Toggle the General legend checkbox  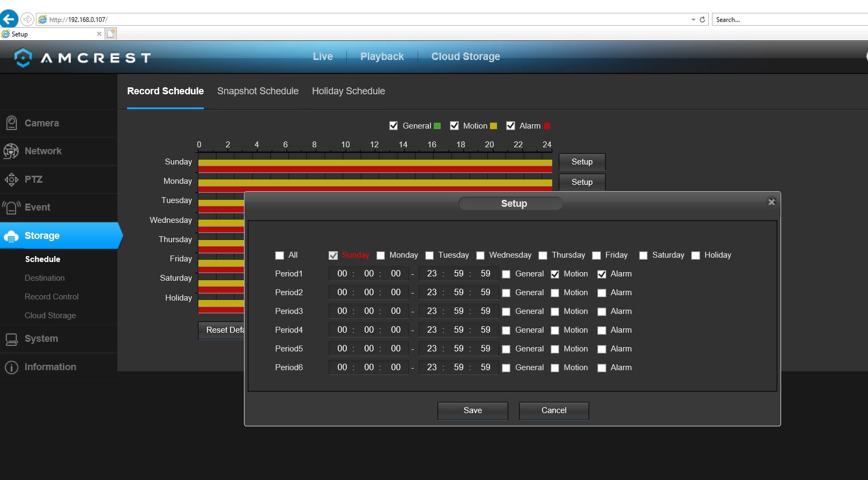pos(394,126)
